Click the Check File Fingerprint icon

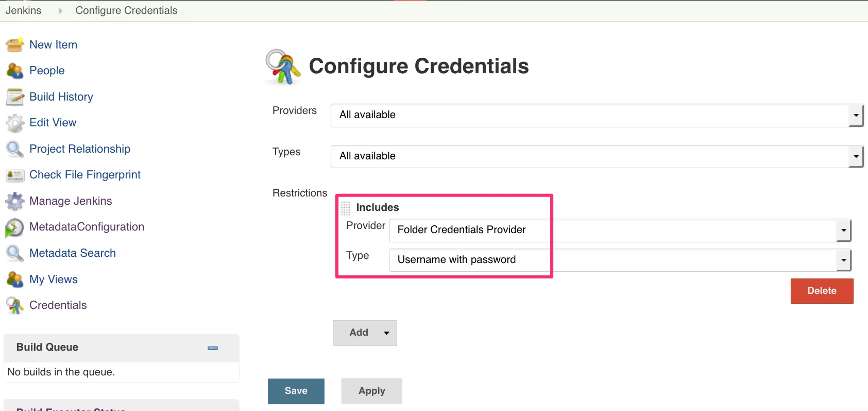click(x=15, y=175)
